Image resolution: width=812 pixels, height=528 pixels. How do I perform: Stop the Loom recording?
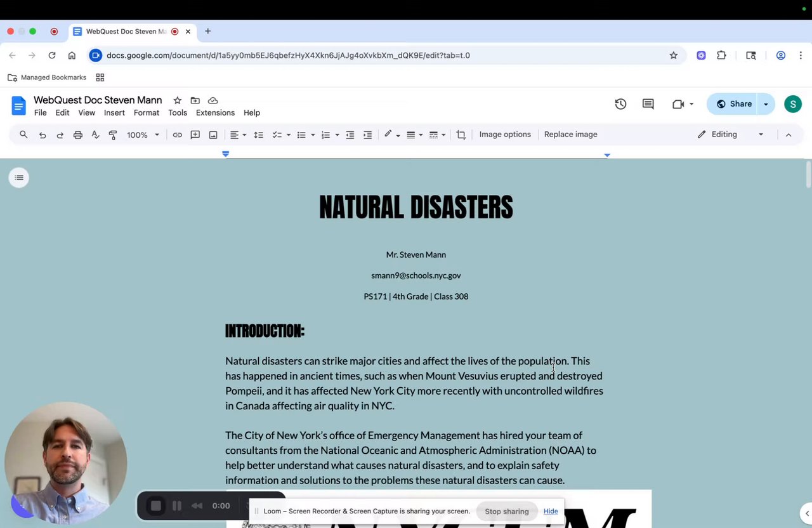tap(156, 506)
